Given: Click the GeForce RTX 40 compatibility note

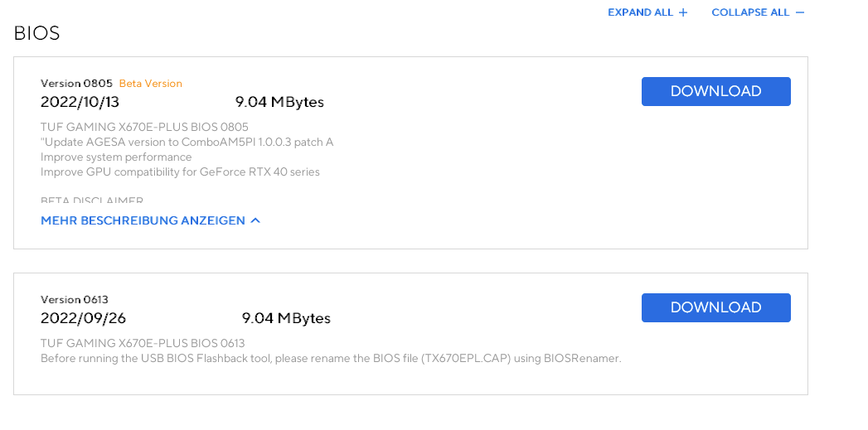Looking at the screenshot, I should point(180,172).
